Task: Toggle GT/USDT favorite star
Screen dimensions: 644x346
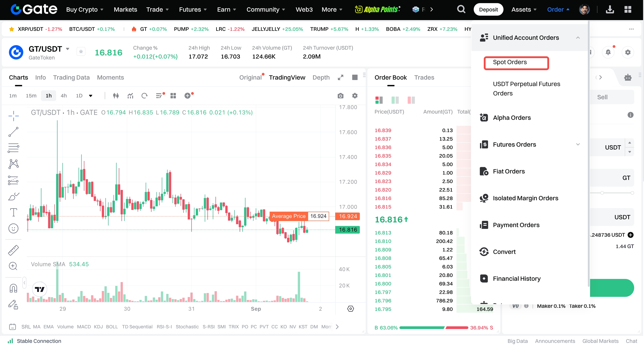Action: coord(81,52)
